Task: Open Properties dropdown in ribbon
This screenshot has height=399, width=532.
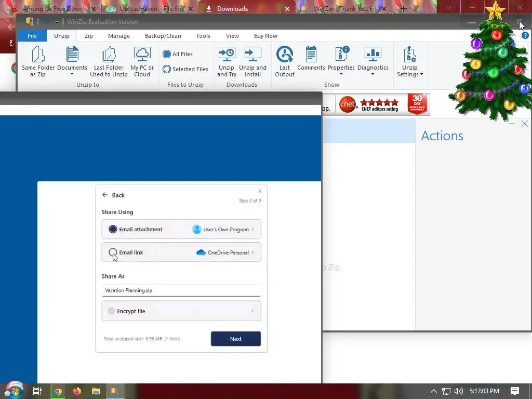Action: coord(341,74)
